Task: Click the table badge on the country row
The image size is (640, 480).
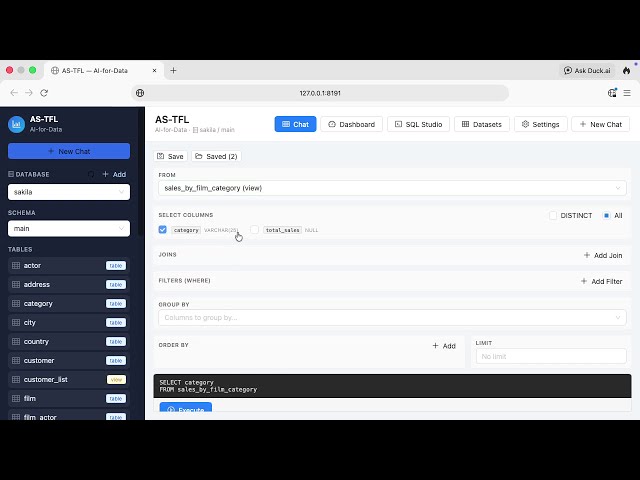Action: pyautogui.click(x=116, y=342)
